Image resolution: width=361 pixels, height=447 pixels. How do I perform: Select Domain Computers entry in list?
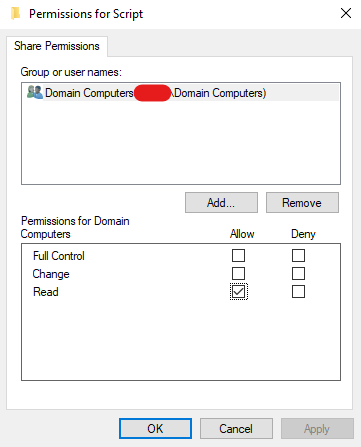tap(181, 93)
